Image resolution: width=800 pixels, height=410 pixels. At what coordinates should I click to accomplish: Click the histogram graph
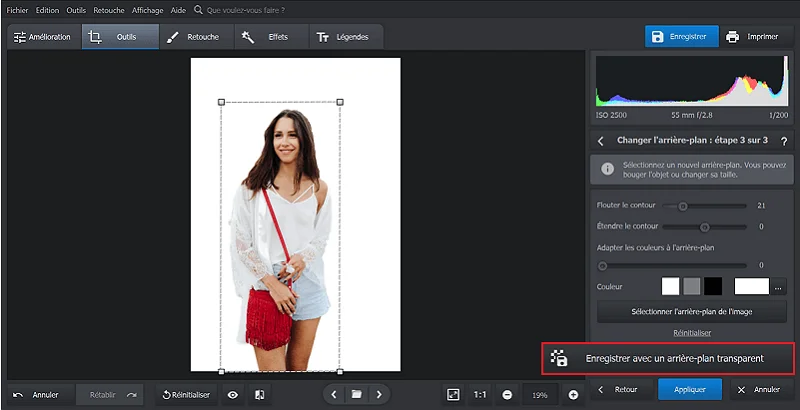point(692,81)
